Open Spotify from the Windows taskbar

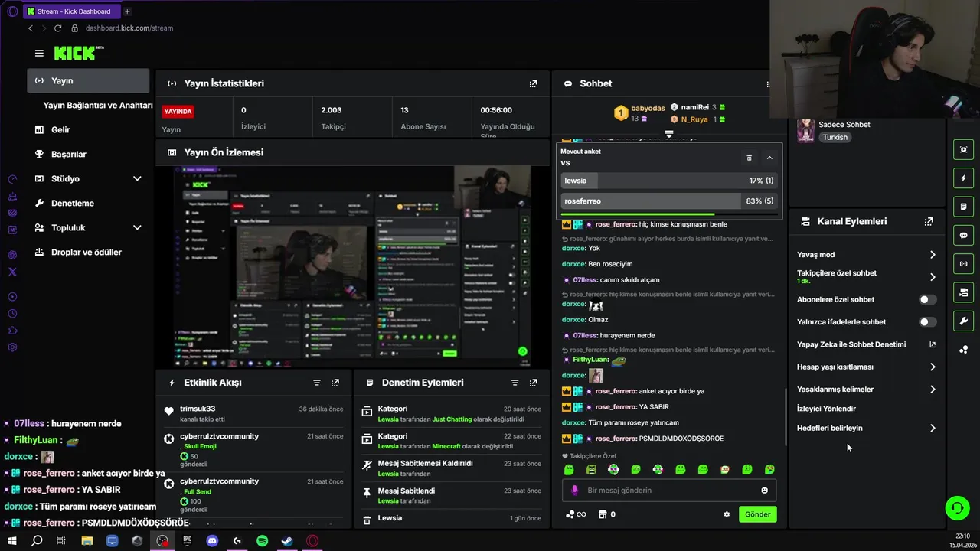pos(262,541)
